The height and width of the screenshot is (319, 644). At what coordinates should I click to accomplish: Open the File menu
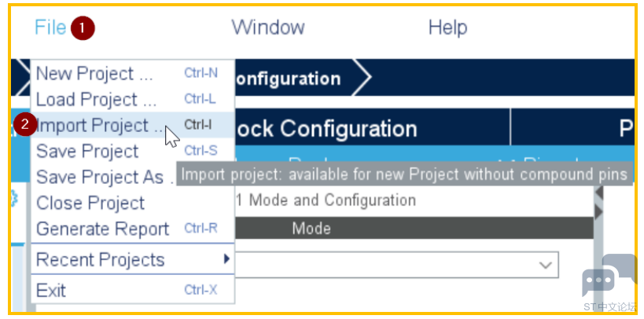pos(50,27)
